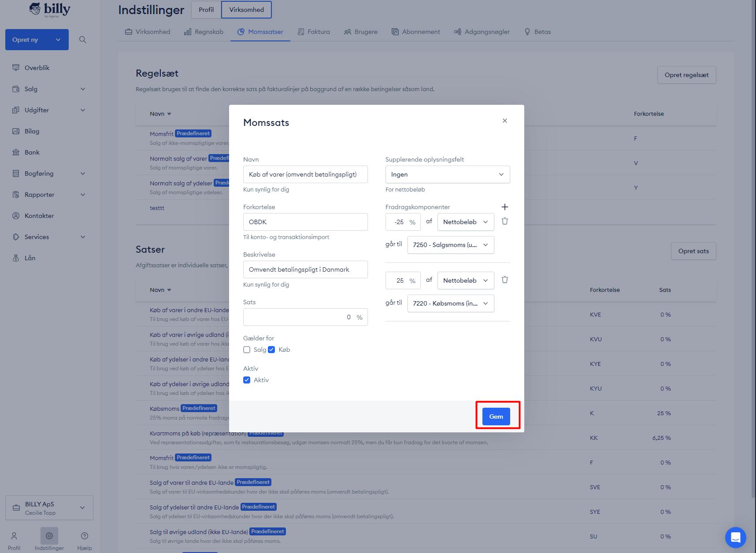The width and height of the screenshot is (756, 553).
Task: Save the Momssats with Gem
Action: 496,417
